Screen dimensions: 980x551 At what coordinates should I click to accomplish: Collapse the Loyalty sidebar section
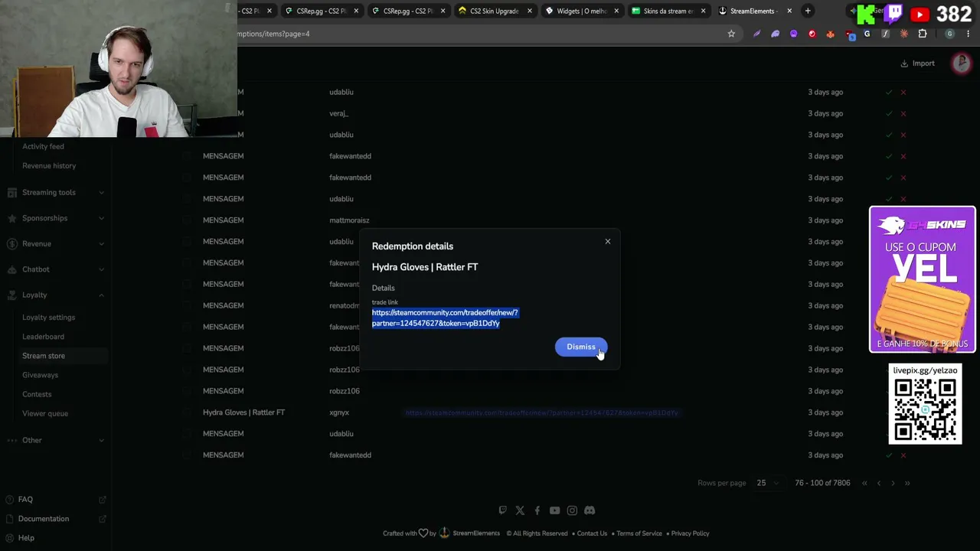click(55, 295)
